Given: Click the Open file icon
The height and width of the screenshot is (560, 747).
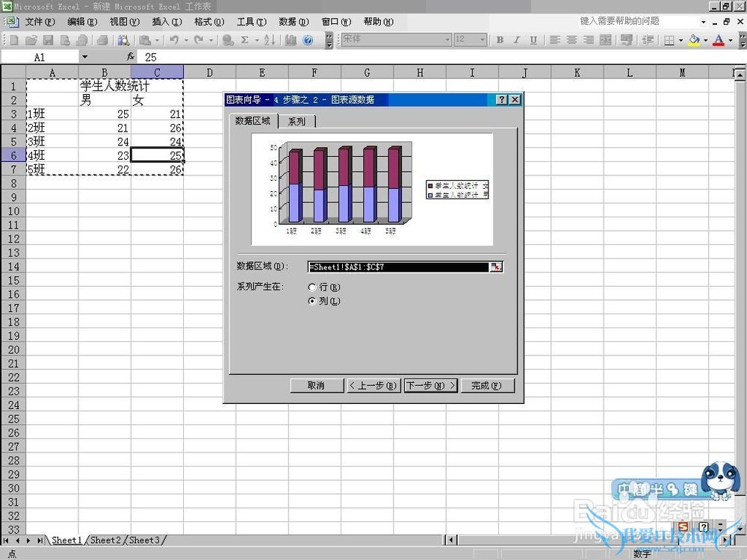Looking at the screenshot, I should point(31,40).
